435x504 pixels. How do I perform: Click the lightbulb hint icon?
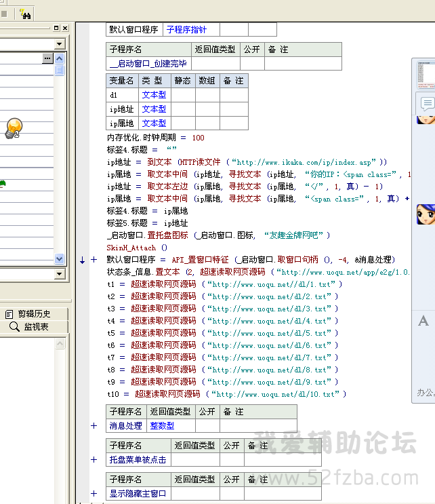(x=14, y=128)
